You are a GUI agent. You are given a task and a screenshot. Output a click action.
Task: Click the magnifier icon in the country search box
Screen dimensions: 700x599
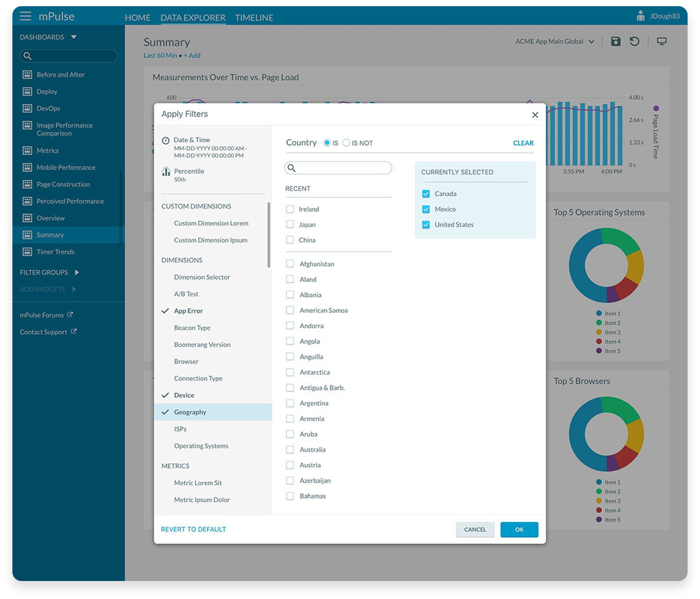(291, 168)
